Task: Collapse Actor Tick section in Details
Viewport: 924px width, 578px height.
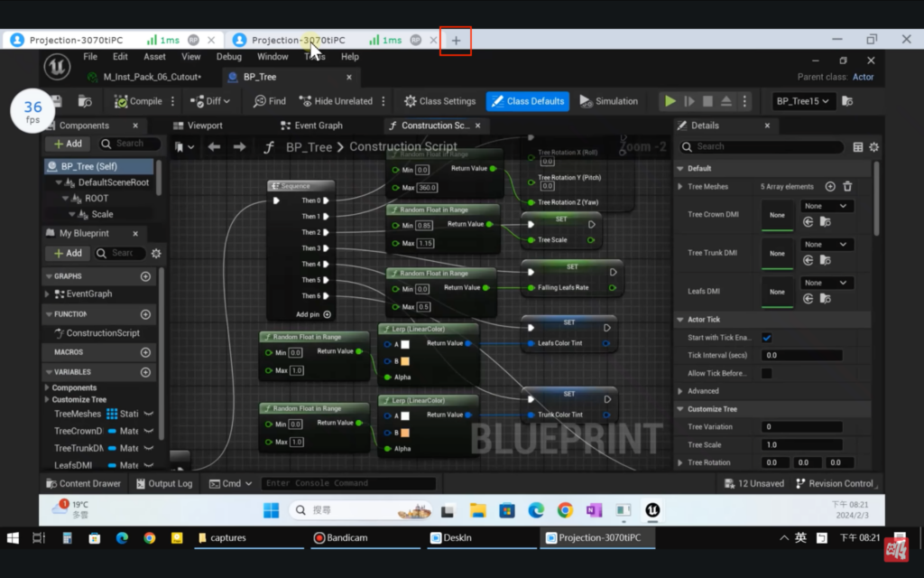Action: (x=680, y=320)
